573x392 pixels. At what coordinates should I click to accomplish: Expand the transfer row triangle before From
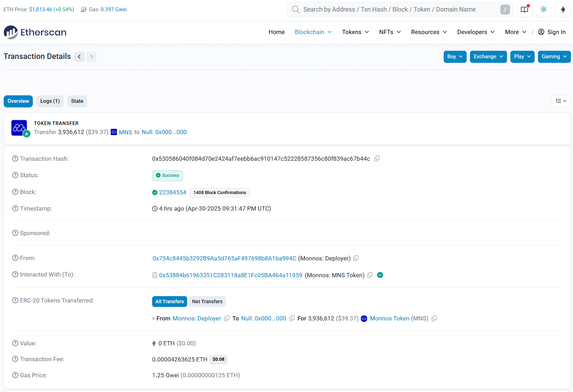click(154, 319)
